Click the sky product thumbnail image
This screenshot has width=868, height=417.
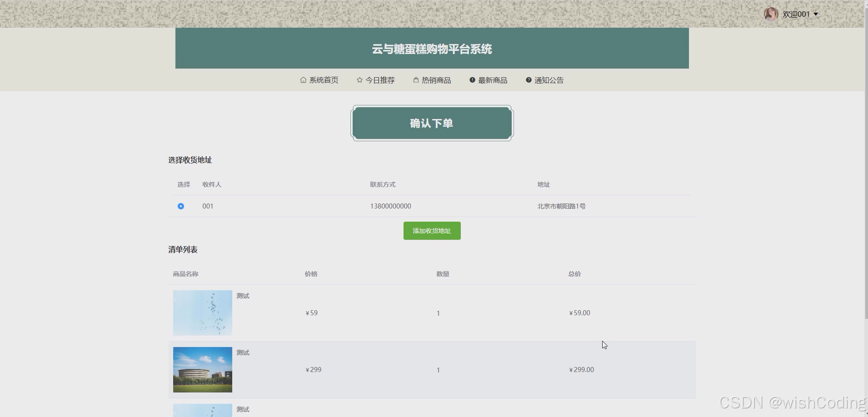click(202, 313)
